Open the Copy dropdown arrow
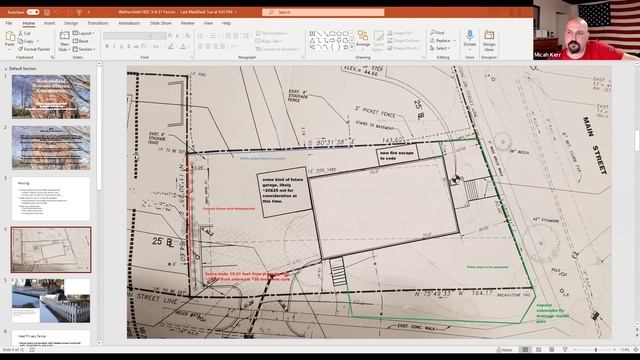 point(38,41)
